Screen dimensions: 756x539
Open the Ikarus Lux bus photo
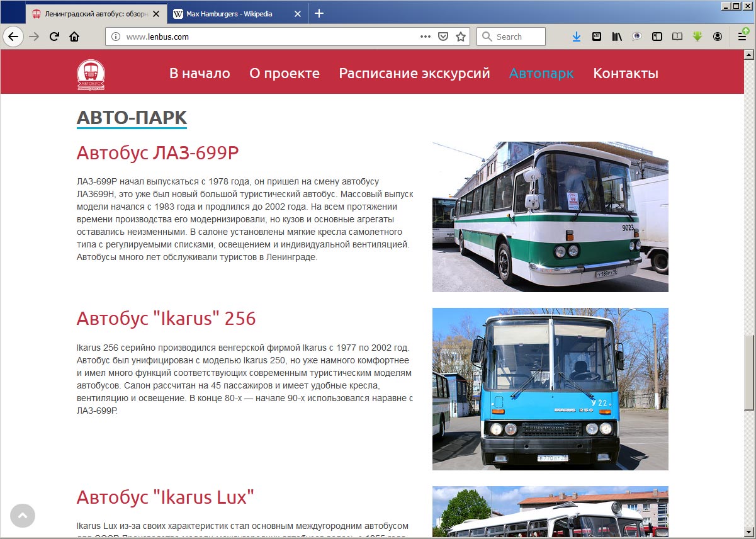coord(550,511)
